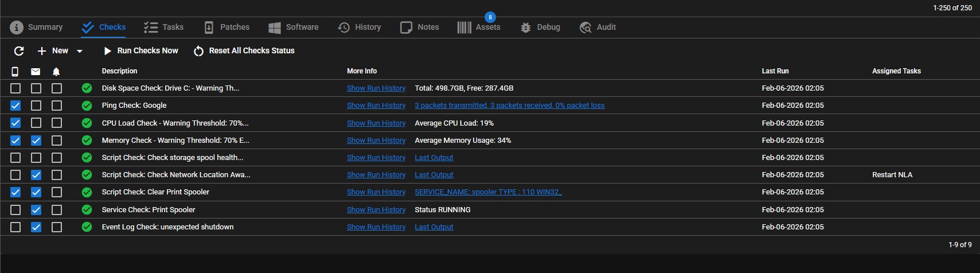The image size is (980, 273).
Task: Open the History tab
Action: point(360,27)
